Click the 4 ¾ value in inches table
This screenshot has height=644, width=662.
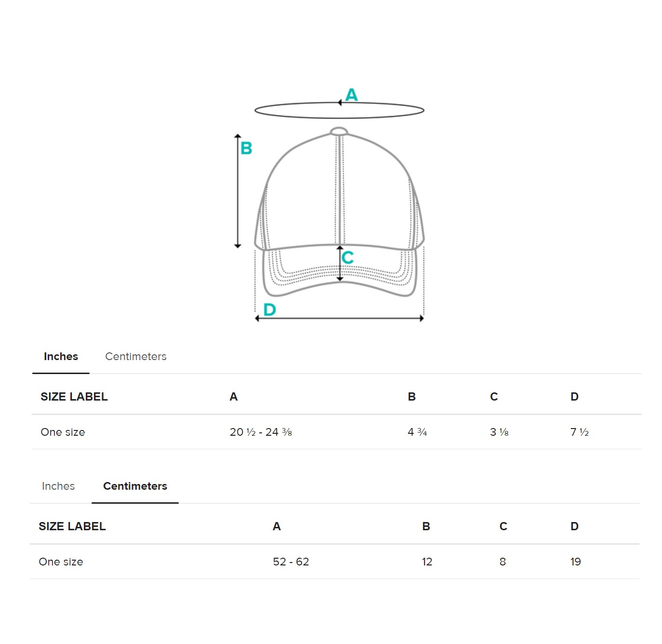[x=417, y=432]
